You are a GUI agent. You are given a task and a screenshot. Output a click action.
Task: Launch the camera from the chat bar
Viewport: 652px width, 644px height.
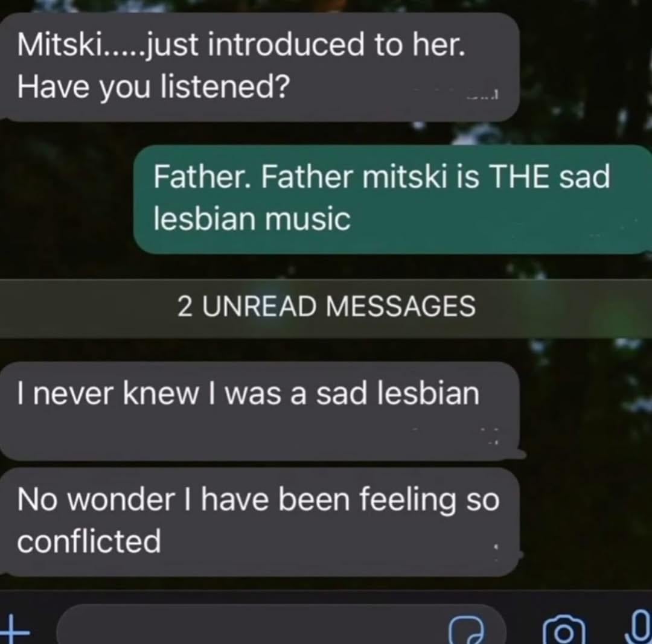(564, 631)
